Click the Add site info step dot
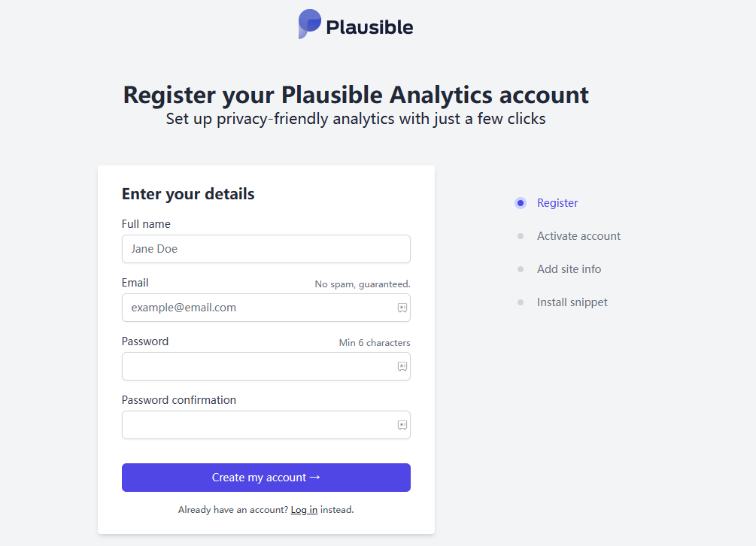 pyautogui.click(x=521, y=269)
